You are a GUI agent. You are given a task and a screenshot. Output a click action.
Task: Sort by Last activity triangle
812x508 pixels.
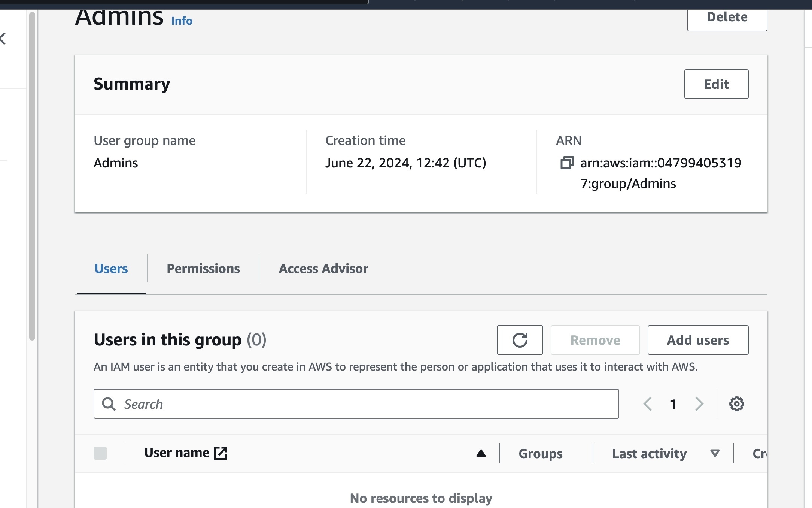pyautogui.click(x=715, y=453)
